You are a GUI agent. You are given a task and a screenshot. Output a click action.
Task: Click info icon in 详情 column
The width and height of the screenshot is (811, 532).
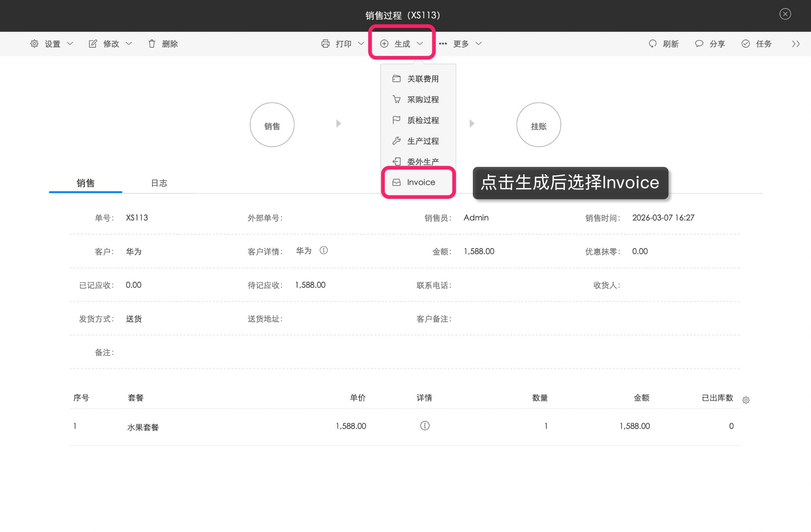pyautogui.click(x=424, y=426)
